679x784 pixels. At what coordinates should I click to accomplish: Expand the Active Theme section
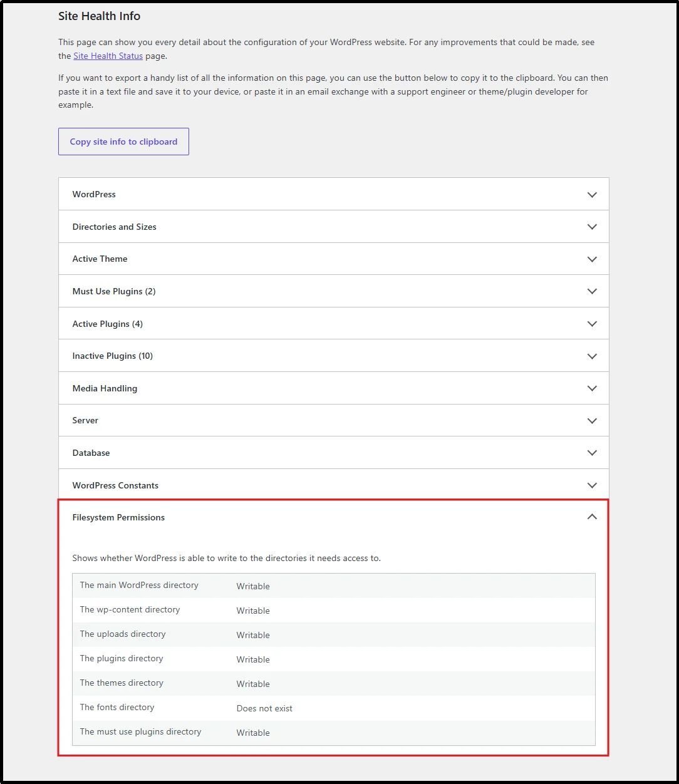pos(333,259)
